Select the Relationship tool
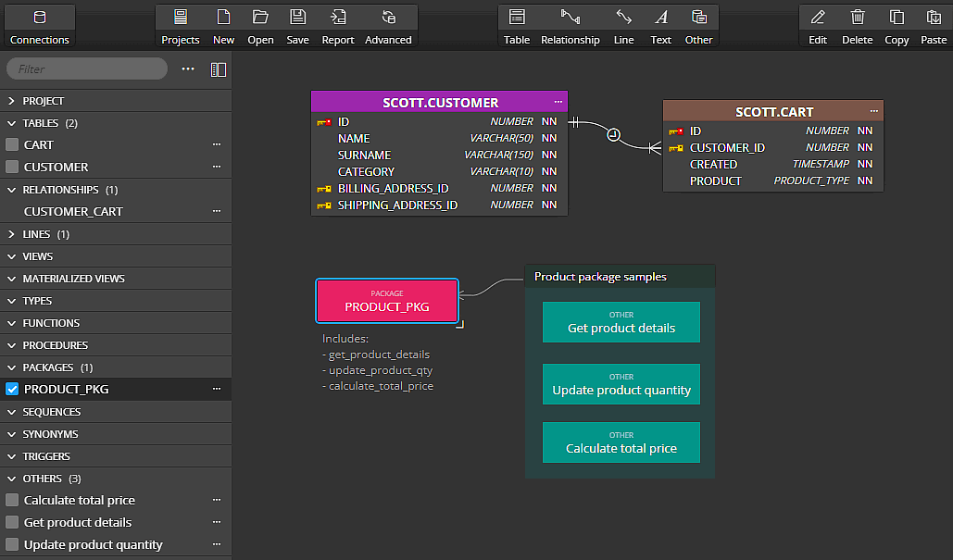Viewport: 953px width, 560px height. pyautogui.click(x=570, y=25)
